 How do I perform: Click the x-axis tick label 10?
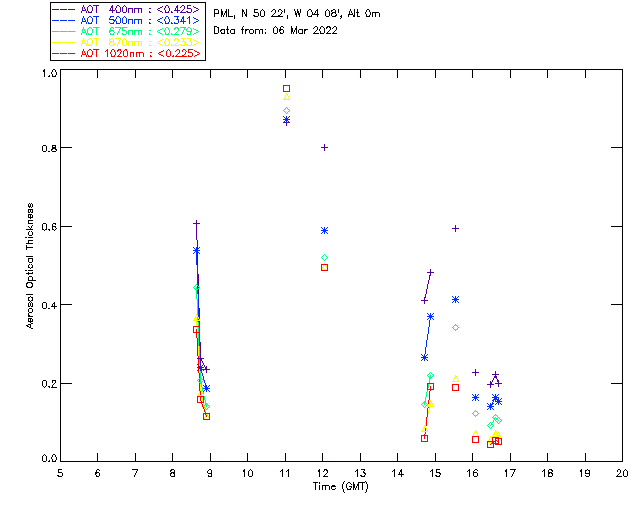247,473
